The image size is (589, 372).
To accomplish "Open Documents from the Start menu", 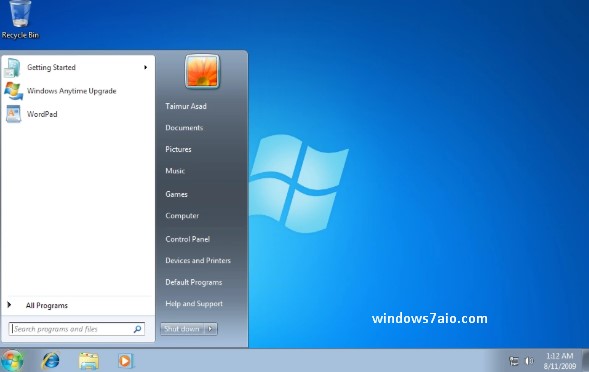I will pyautogui.click(x=184, y=128).
